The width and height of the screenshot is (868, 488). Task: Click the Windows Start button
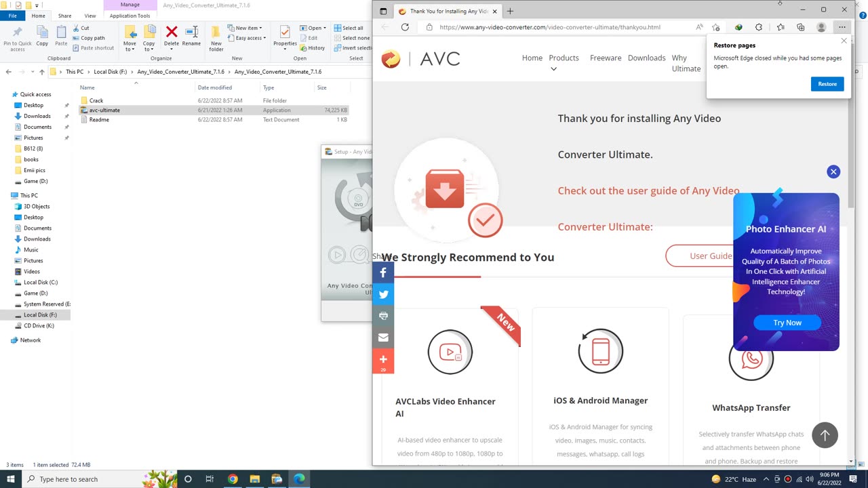pyautogui.click(x=11, y=479)
